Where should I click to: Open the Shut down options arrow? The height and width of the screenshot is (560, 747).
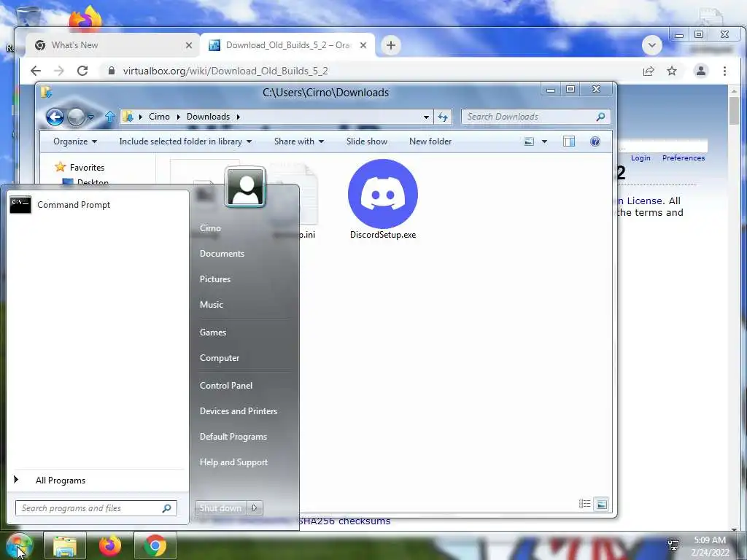click(x=255, y=508)
